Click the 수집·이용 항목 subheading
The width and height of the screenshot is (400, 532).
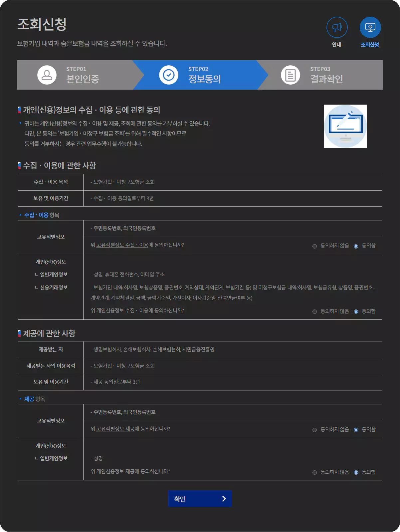point(42,215)
